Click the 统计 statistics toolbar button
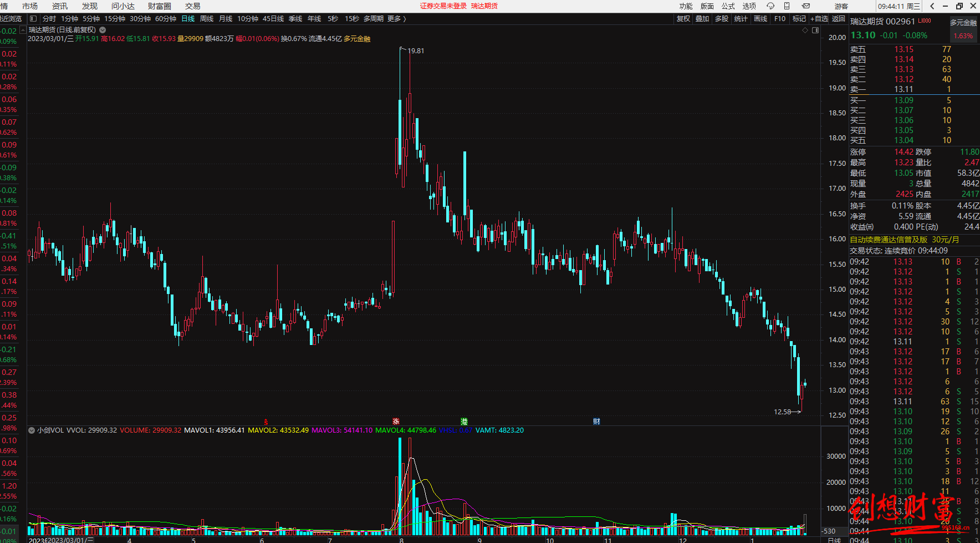This screenshot has height=543, width=980. 741,19
